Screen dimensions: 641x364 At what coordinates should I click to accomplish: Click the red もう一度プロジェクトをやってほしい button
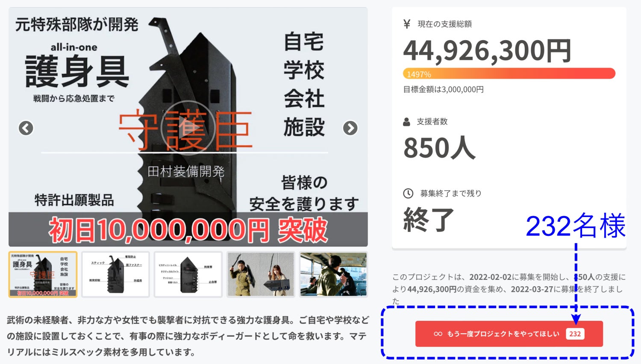(x=509, y=334)
